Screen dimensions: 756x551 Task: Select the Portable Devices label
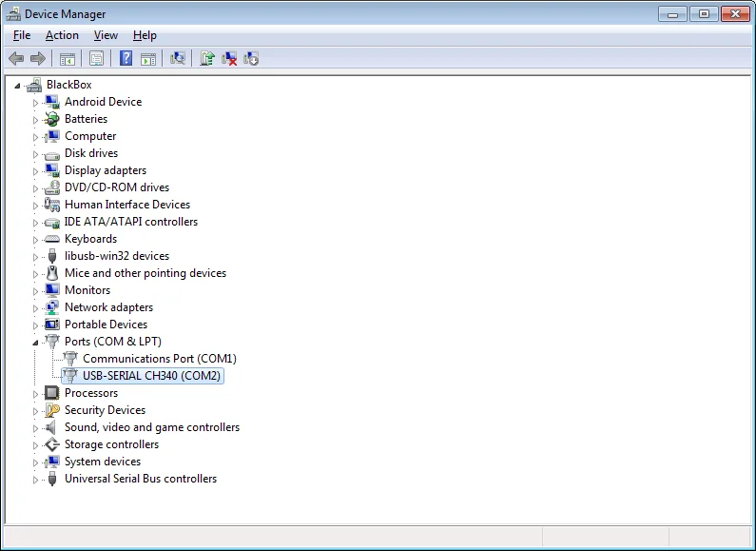tap(106, 325)
